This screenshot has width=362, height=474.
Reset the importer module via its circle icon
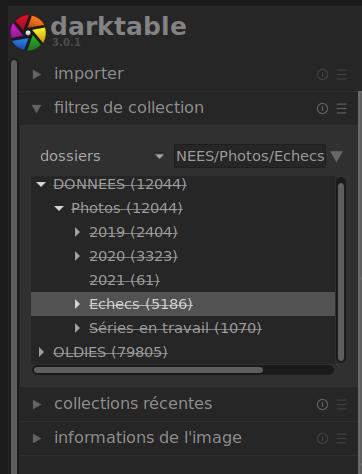pyautogui.click(x=322, y=74)
